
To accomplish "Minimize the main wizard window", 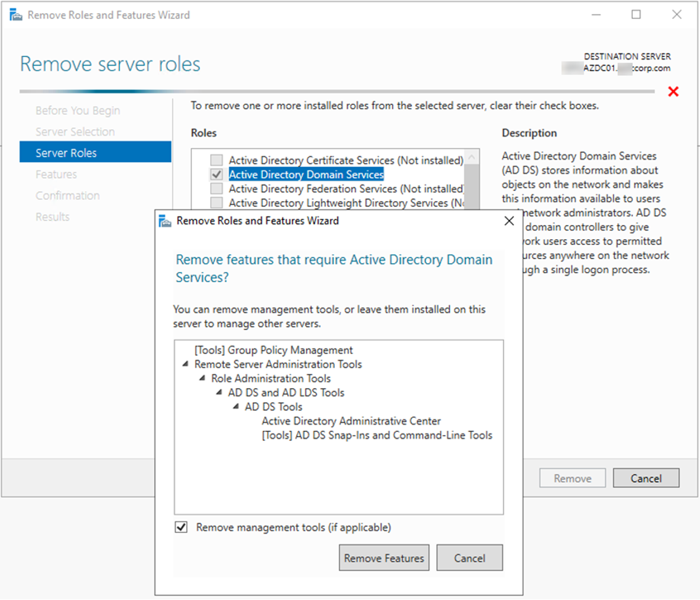I will [x=596, y=15].
